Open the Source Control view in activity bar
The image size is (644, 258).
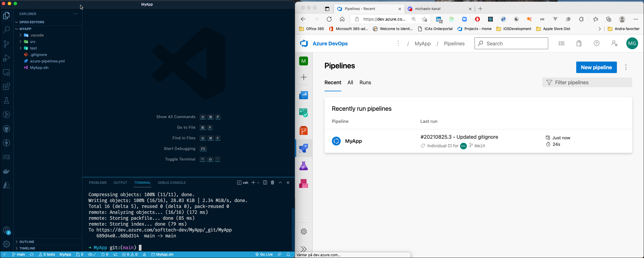click(6, 44)
